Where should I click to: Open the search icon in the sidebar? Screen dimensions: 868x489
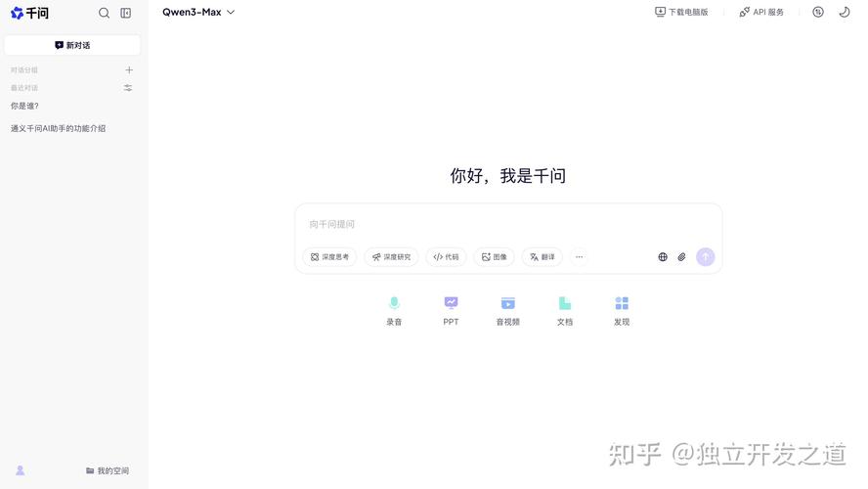104,13
